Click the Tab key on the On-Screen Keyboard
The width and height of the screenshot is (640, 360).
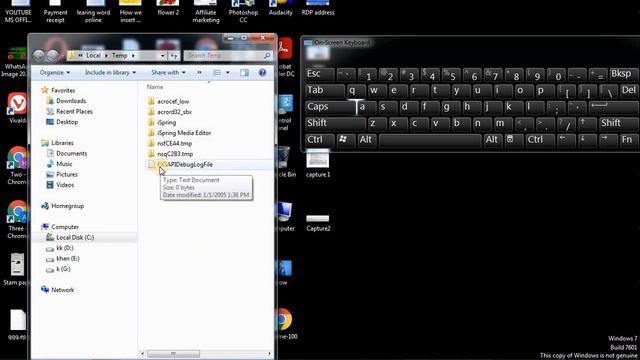click(324, 91)
